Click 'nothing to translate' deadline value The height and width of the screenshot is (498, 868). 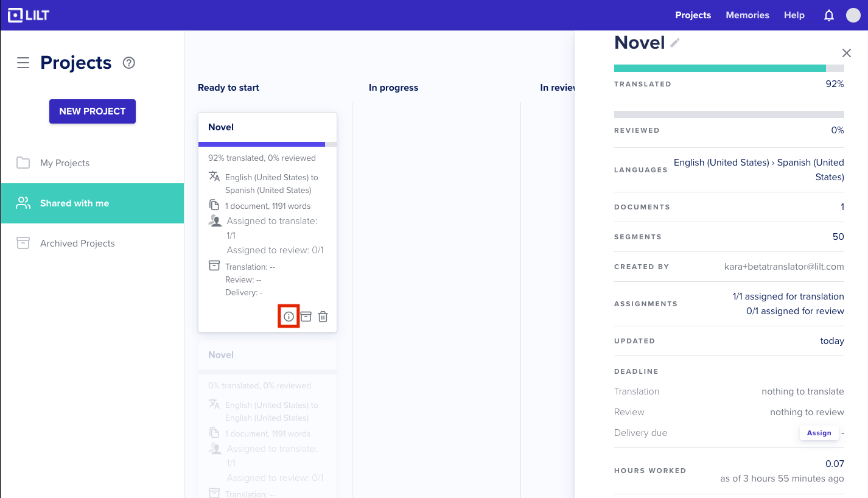pyautogui.click(x=803, y=391)
